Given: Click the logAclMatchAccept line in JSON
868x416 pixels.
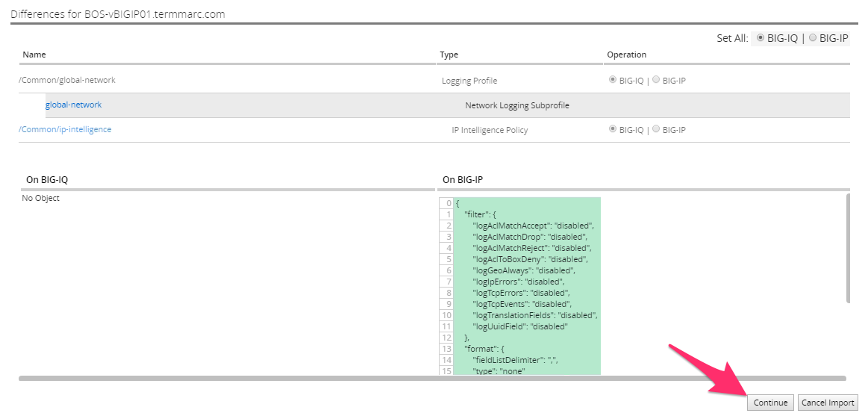Looking at the screenshot, I should pos(533,226).
